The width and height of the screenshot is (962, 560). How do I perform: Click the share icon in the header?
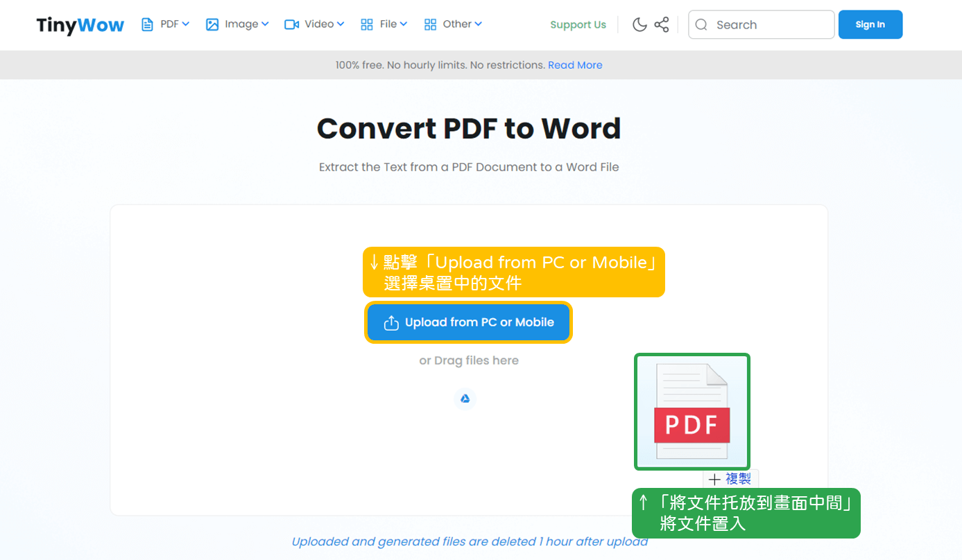pyautogui.click(x=662, y=25)
